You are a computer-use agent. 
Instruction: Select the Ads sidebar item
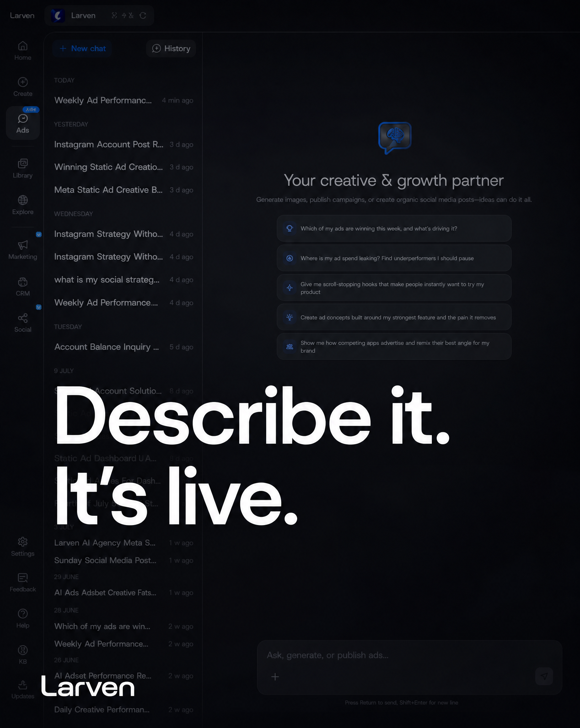click(23, 123)
